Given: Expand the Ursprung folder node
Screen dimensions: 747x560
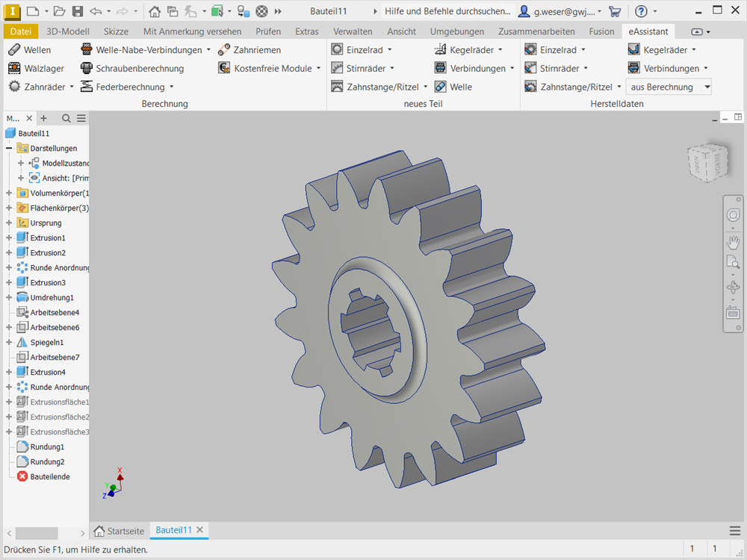Looking at the screenshot, I should tap(9, 223).
